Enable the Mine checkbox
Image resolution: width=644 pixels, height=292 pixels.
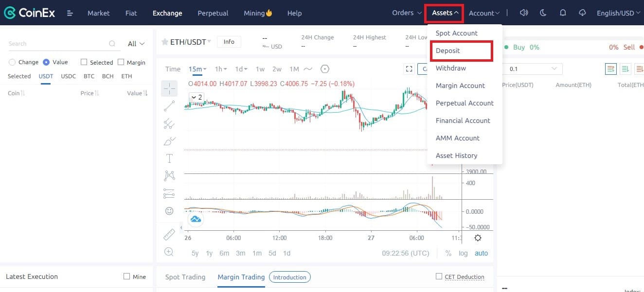point(127,276)
